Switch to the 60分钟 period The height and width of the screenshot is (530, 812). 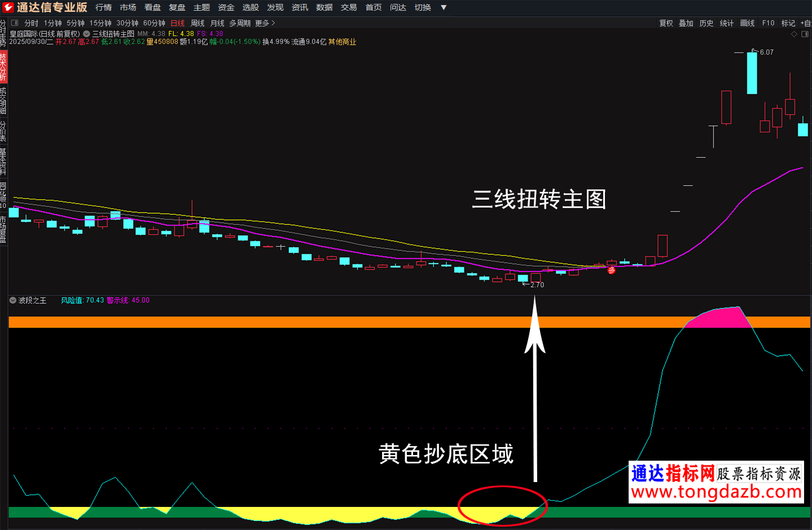coord(154,23)
